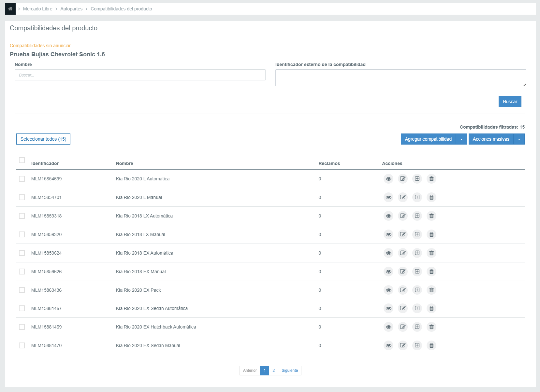Select page 1 in pagination
This screenshot has width=540, height=392.
pos(265,371)
